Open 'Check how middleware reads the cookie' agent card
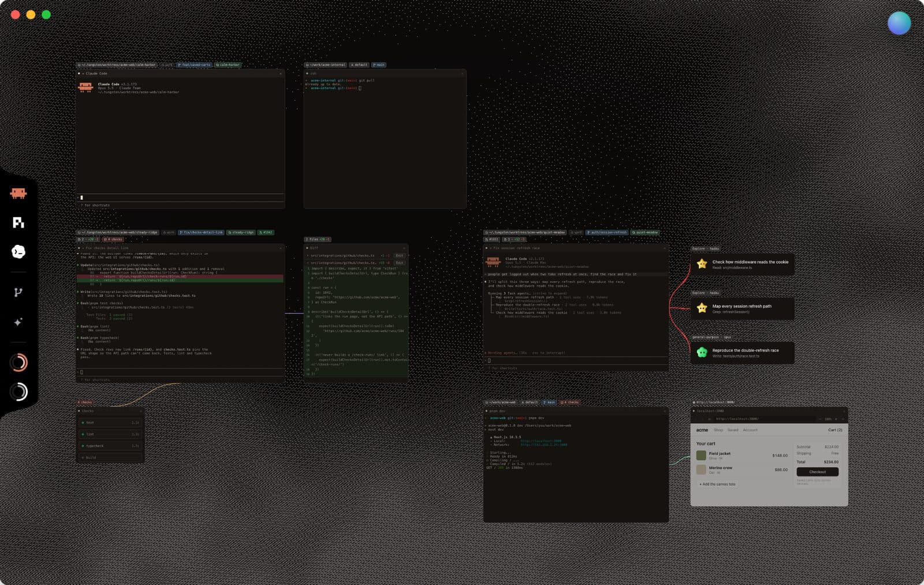Image resolution: width=924 pixels, height=585 pixels. click(x=742, y=264)
